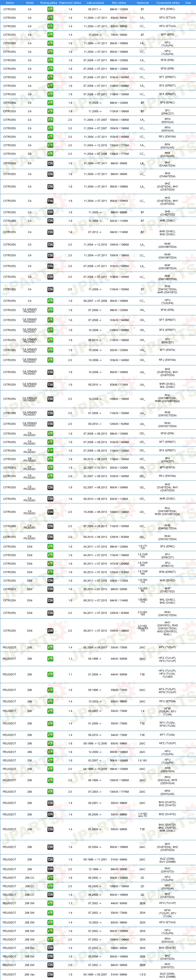Click the Nadwozie column header
The width and height of the screenshot is (196, 980).
coord(143,3)
